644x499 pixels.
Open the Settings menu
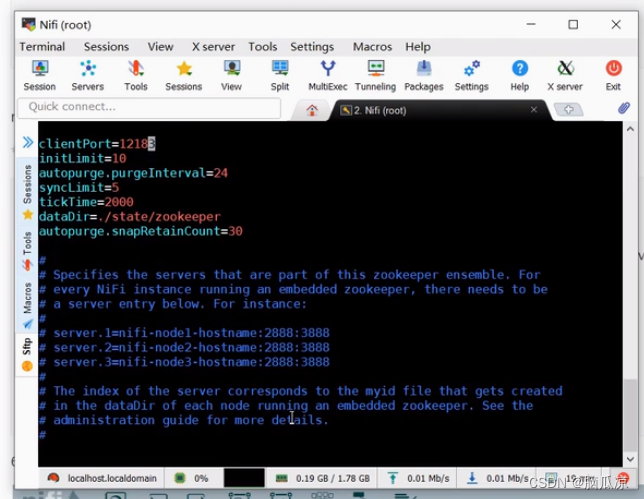pos(312,47)
